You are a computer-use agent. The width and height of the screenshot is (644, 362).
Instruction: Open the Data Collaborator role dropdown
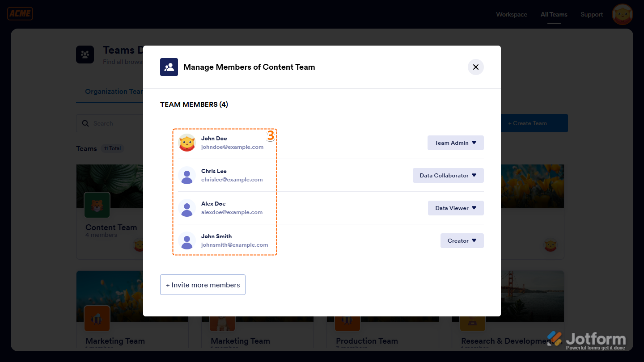coord(448,175)
